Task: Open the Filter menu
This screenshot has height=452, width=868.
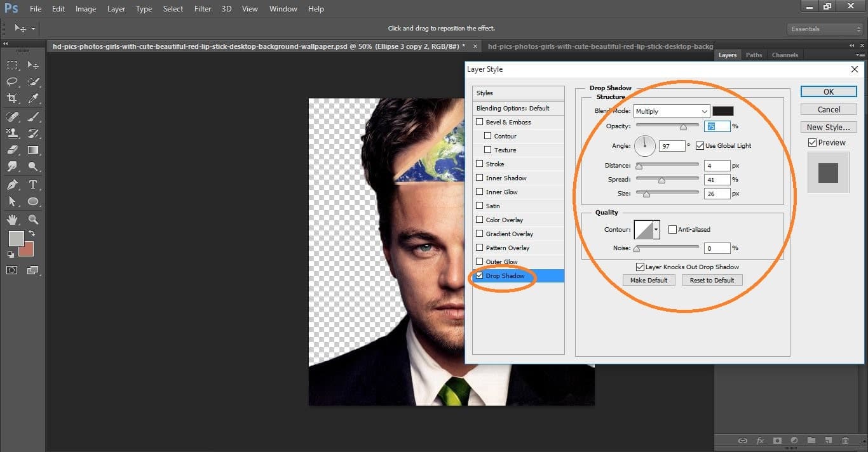Action: click(x=202, y=8)
